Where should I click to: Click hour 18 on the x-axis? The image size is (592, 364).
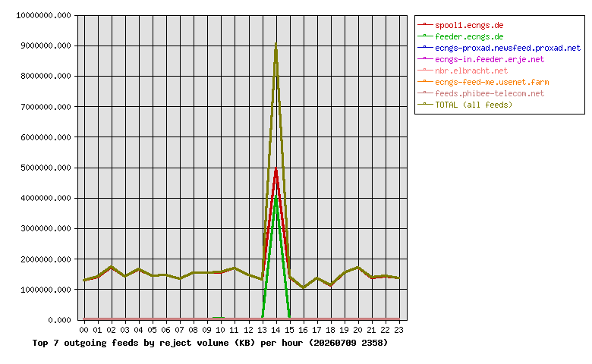click(330, 330)
